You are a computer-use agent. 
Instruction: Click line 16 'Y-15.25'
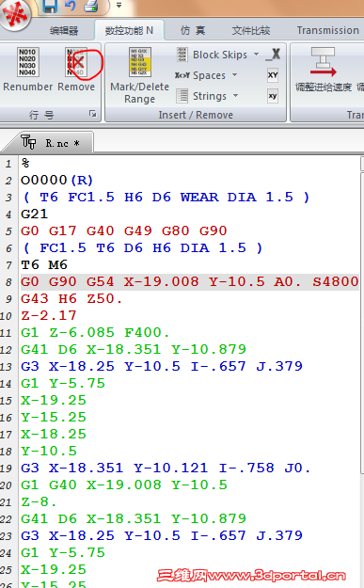tap(54, 417)
